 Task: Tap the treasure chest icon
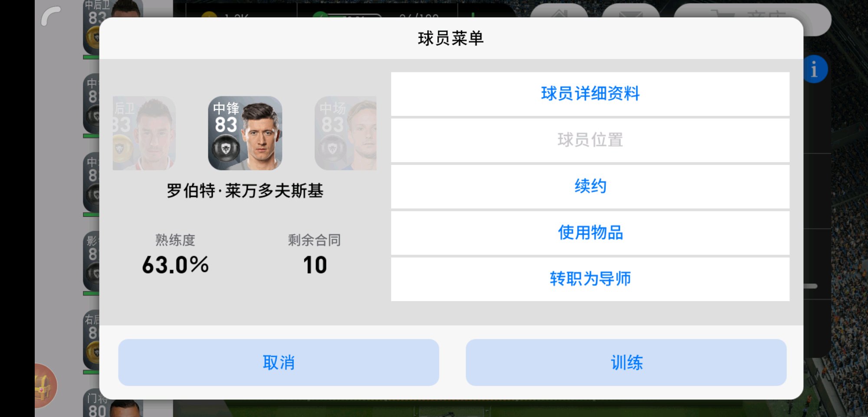tap(45, 386)
